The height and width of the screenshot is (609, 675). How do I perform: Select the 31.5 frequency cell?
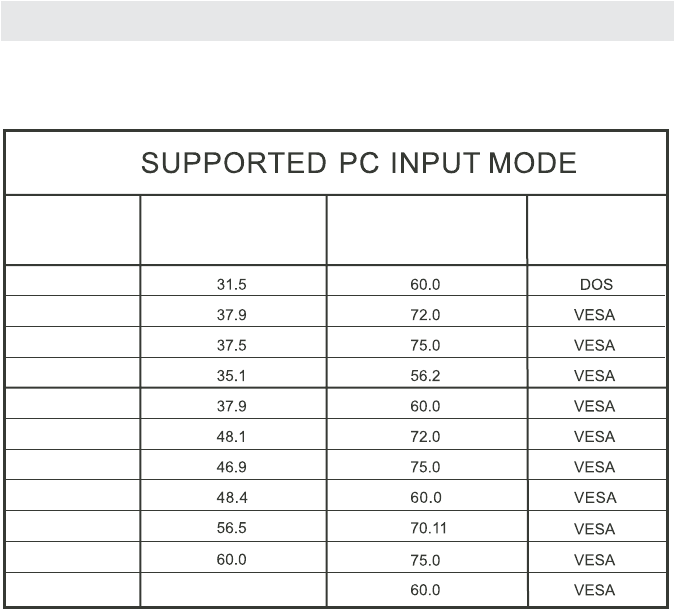pyautogui.click(x=231, y=284)
